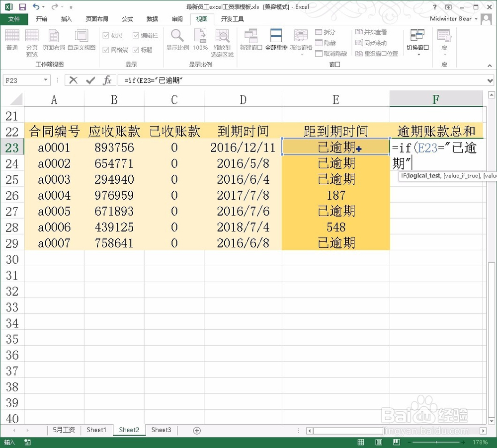Add new sheet with plus icon
This screenshot has height=448, width=497.
(x=197, y=430)
